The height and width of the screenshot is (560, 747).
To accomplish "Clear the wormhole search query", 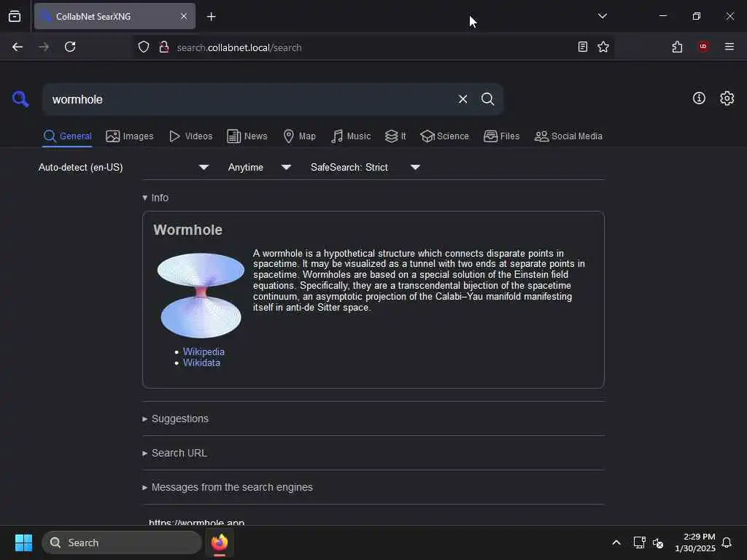I will (462, 99).
